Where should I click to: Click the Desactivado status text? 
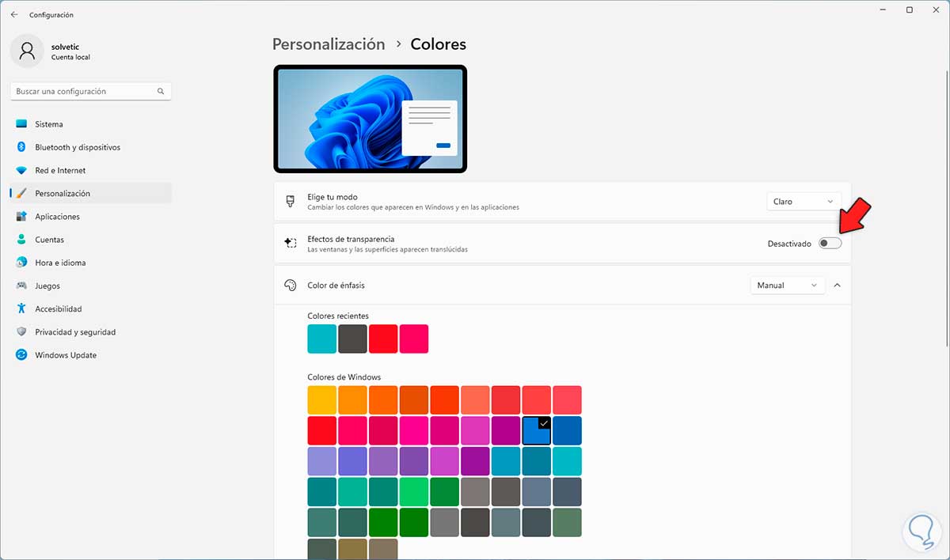click(789, 244)
